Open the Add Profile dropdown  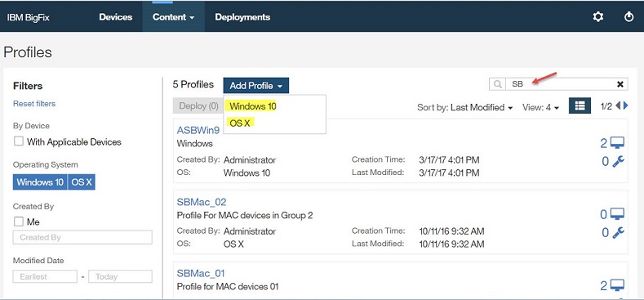click(x=255, y=86)
